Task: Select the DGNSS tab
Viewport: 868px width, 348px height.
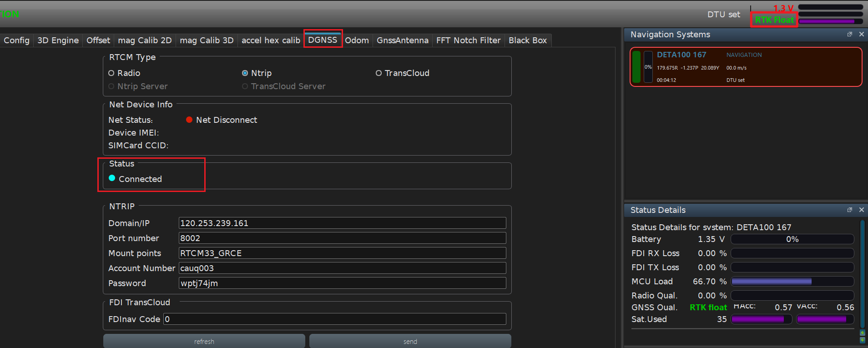Action: 323,40
